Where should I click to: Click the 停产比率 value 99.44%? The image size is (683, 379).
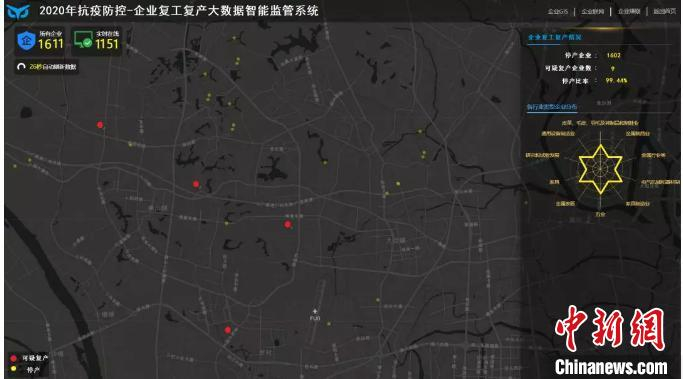(x=616, y=81)
